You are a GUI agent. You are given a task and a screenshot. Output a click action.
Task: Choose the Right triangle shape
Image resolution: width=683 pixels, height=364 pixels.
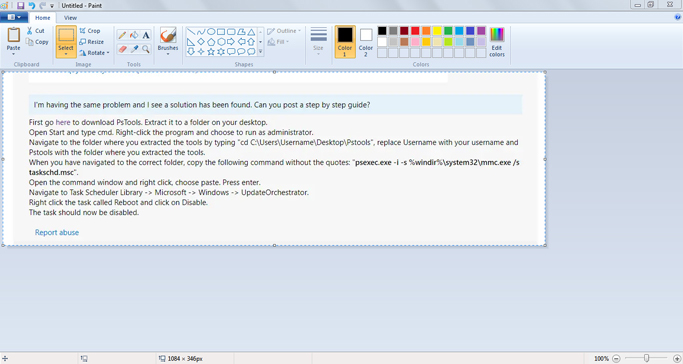coord(191,42)
